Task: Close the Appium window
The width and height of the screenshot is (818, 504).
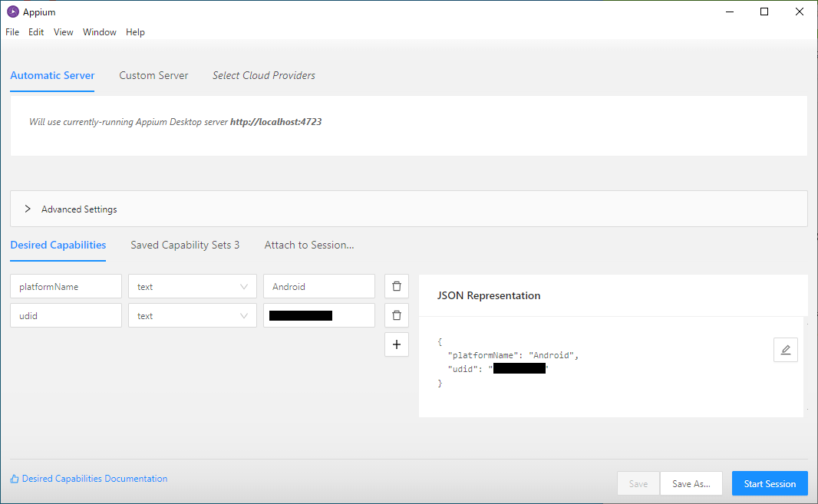Action: [x=800, y=12]
